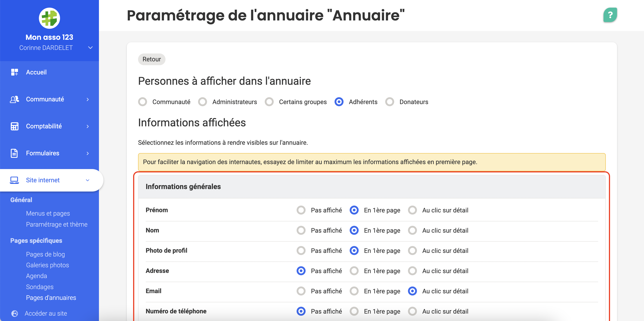The width and height of the screenshot is (644, 321).
Task: Set Nom to Au clic sur détail
Action: pyautogui.click(x=412, y=230)
